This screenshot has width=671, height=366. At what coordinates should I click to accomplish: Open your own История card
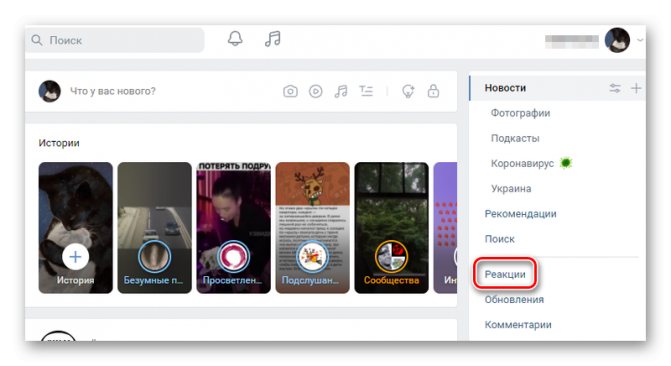click(76, 228)
